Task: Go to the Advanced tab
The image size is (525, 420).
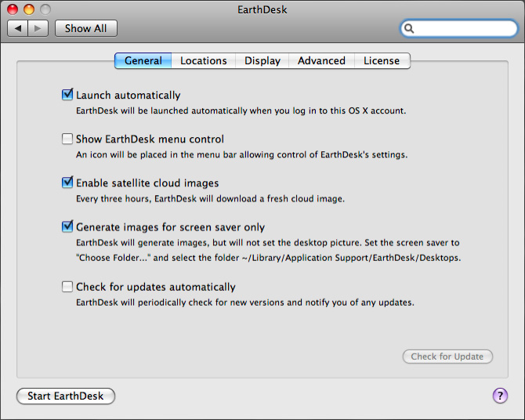Action: point(321,60)
